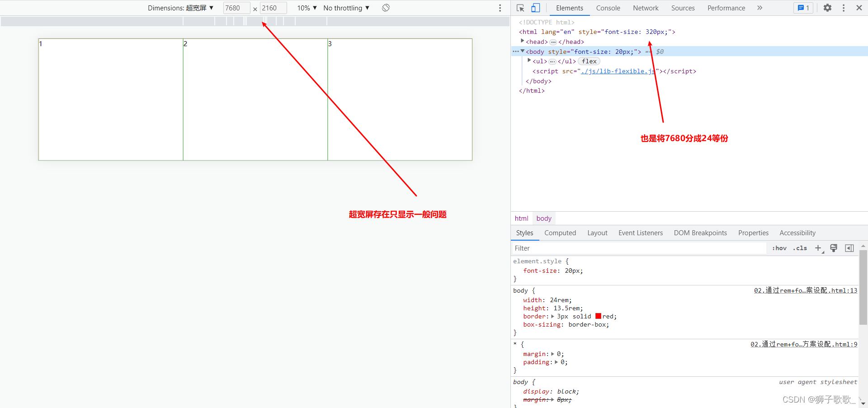Activate the inspect element picker icon
The width and height of the screenshot is (868, 408).
click(x=520, y=8)
